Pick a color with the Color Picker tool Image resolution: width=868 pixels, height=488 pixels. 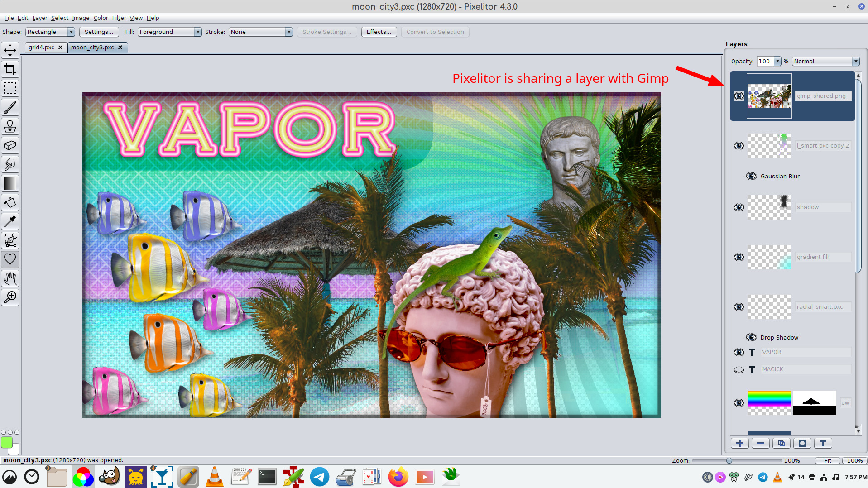[x=10, y=221]
